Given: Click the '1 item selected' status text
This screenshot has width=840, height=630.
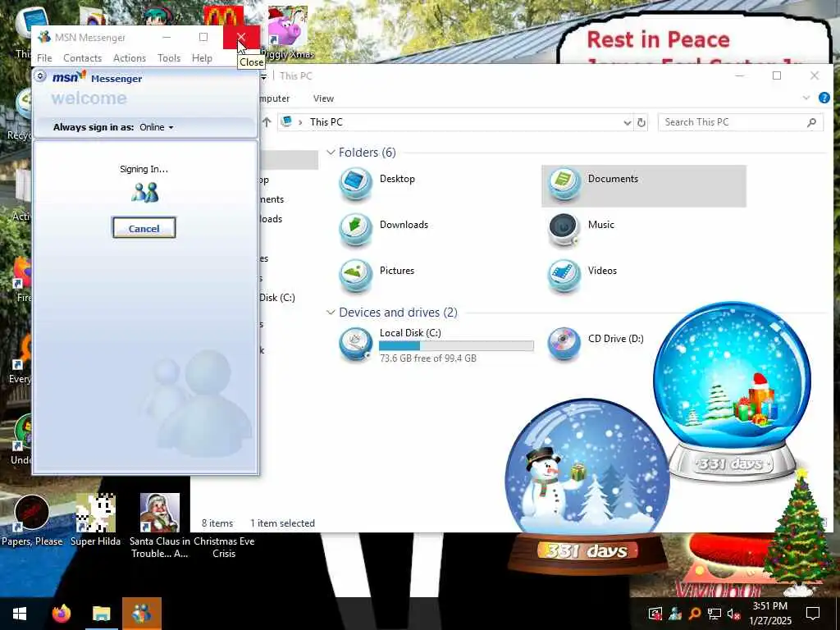Looking at the screenshot, I should click(282, 523).
